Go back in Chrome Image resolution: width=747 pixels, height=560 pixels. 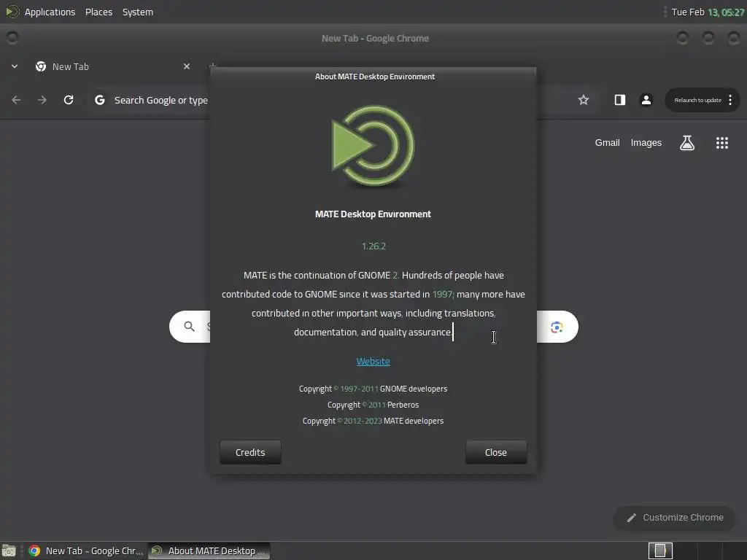(16, 100)
